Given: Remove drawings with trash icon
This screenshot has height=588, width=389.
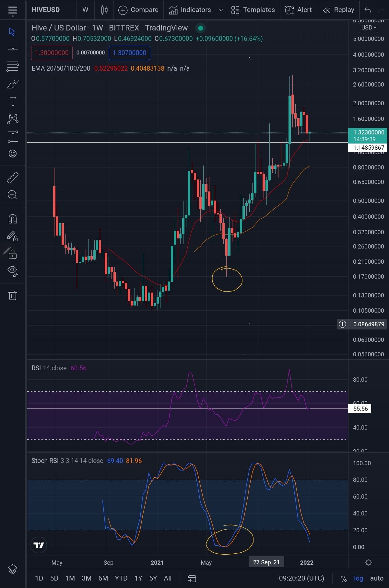Looking at the screenshot, I should click(12, 295).
